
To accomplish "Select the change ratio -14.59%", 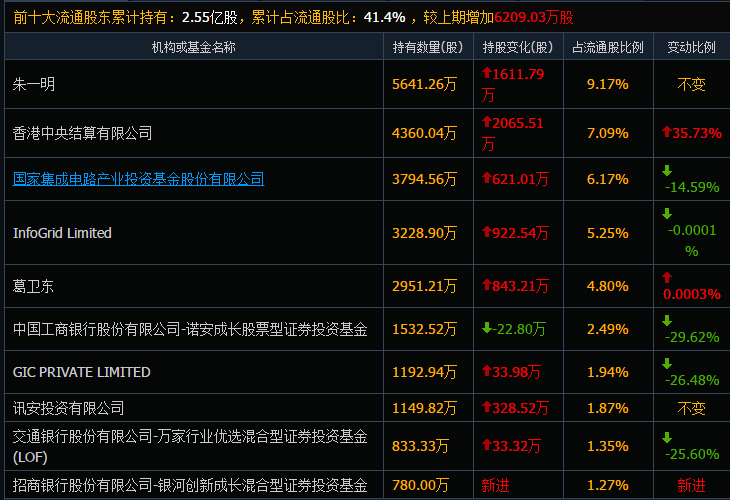I will pos(691,179).
